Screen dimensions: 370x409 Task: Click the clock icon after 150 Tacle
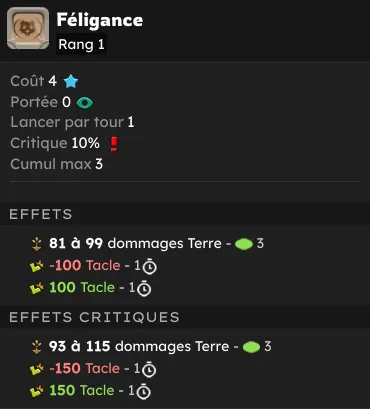coord(144,391)
